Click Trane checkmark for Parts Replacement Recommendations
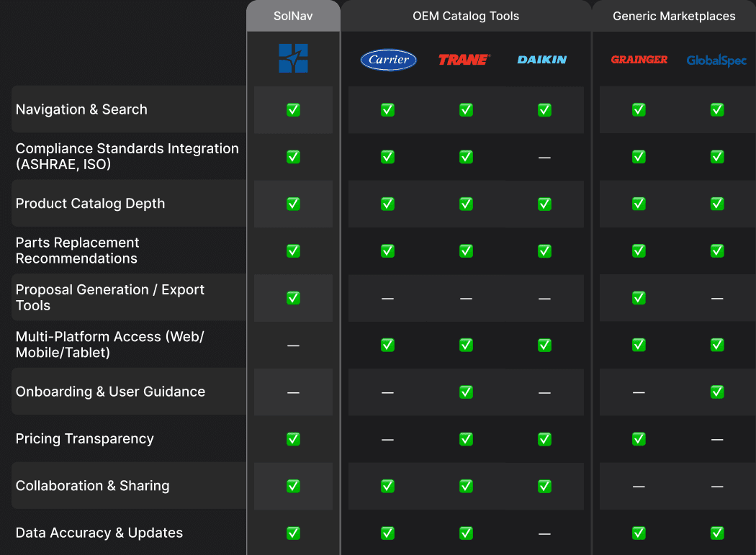The height and width of the screenshot is (555, 756). 466,251
